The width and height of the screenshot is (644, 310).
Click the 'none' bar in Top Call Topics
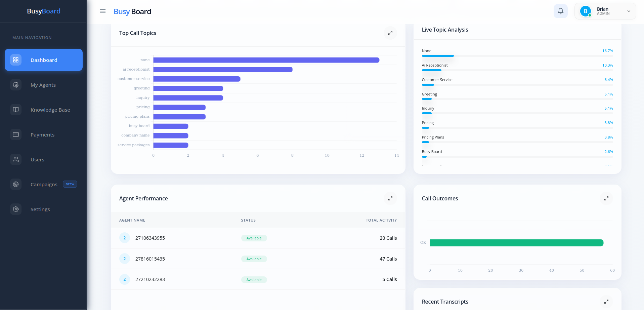[x=266, y=60]
